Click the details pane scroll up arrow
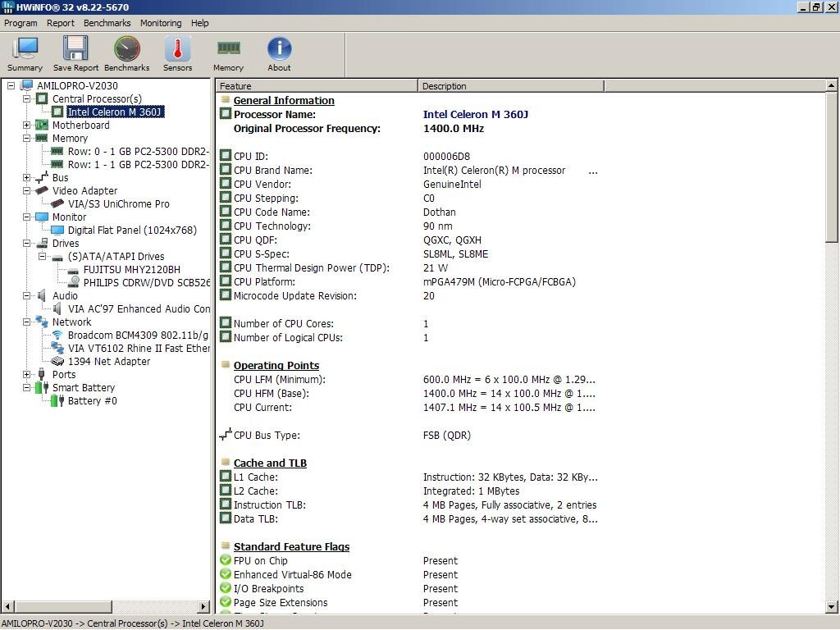 (831, 85)
